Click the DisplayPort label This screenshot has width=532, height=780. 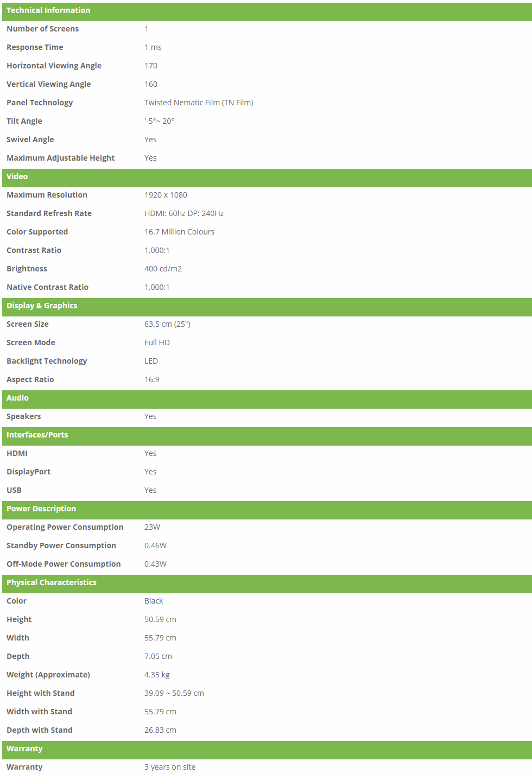[28, 472]
